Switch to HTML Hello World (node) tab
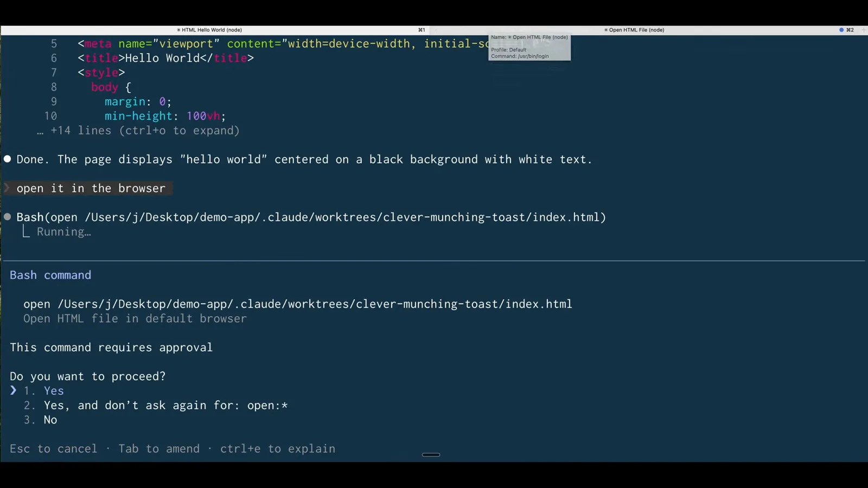The height and width of the screenshot is (488, 868). click(209, 30)
